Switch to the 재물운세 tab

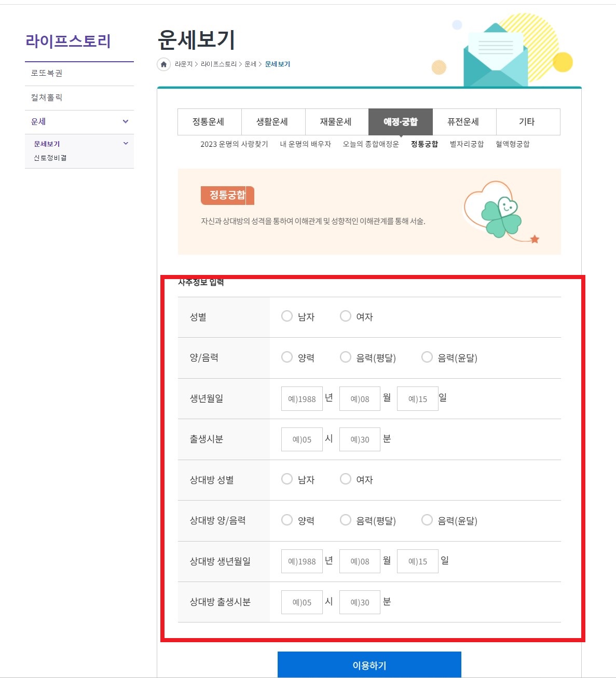click(x=336, y=121)
